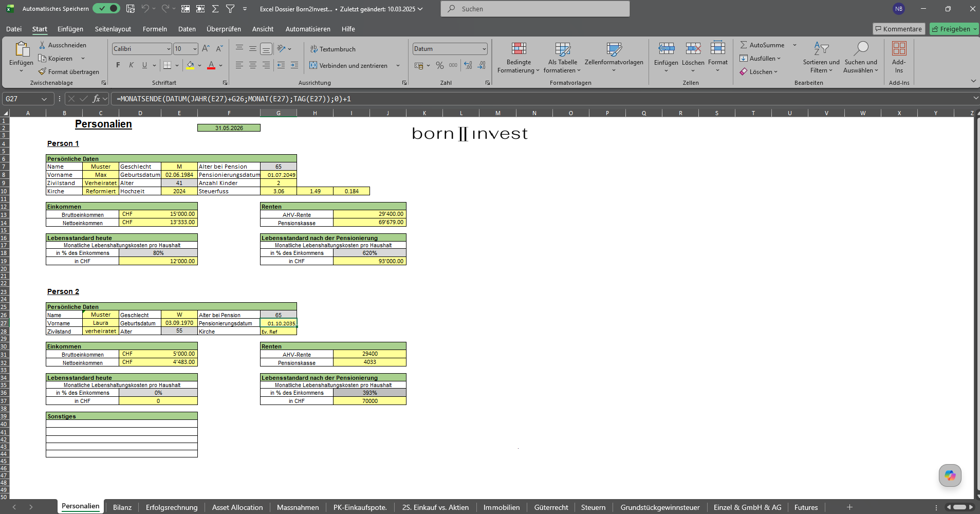Toggle left text alignment
This screenshot has width=980, height=514.
[x=239, y=65]
